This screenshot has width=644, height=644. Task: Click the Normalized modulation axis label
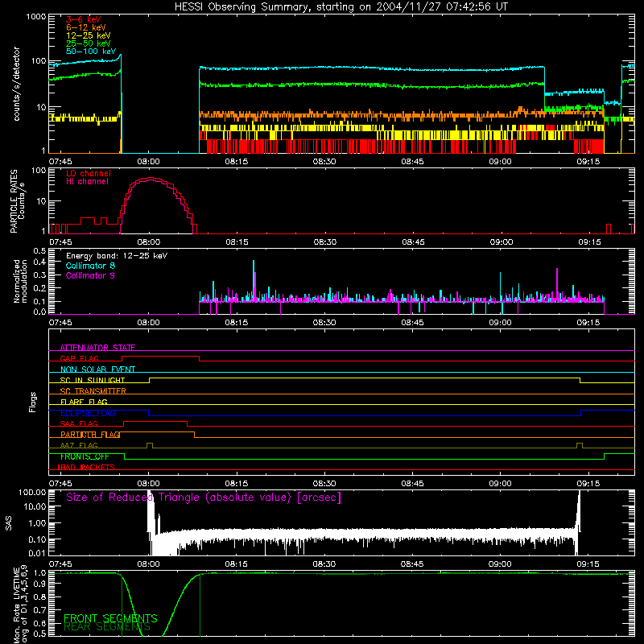tap(20, 281)
